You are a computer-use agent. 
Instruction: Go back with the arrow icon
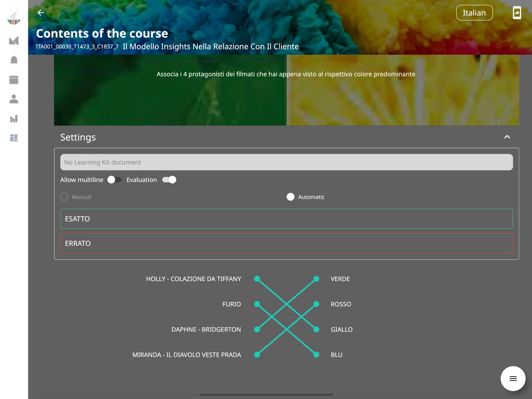coord(41,13)
